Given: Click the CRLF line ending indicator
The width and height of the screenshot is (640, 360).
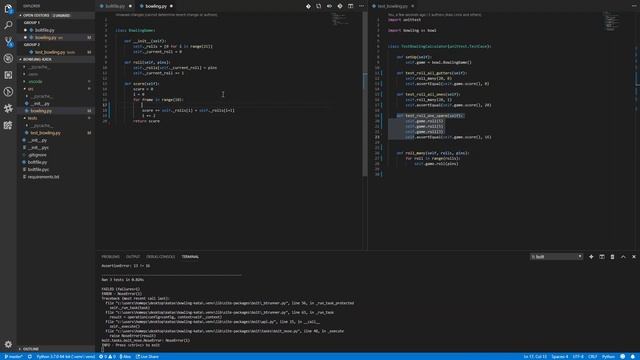Looking at the screenshot, I should pyautogui.click(x=593, y=357).
